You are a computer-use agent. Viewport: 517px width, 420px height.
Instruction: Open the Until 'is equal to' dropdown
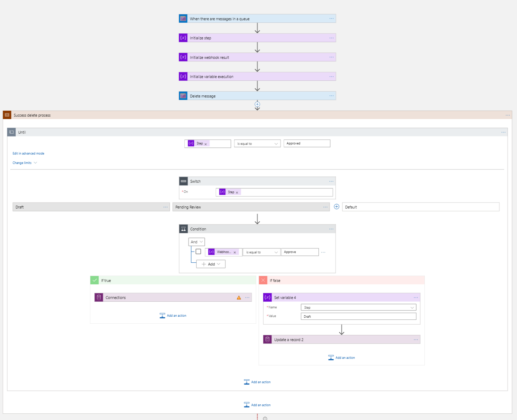click(x=257, y=144)
